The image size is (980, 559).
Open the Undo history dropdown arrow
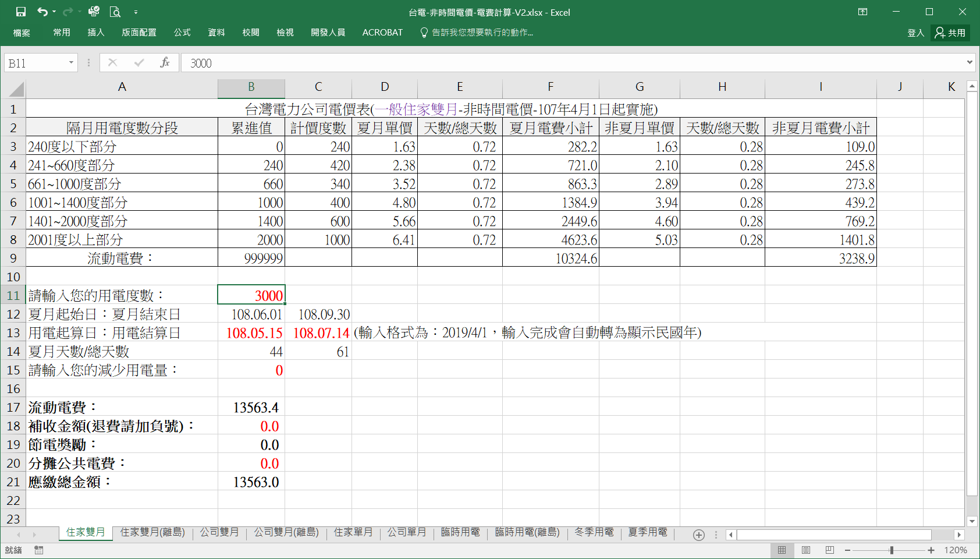click(x=54, y=12)
